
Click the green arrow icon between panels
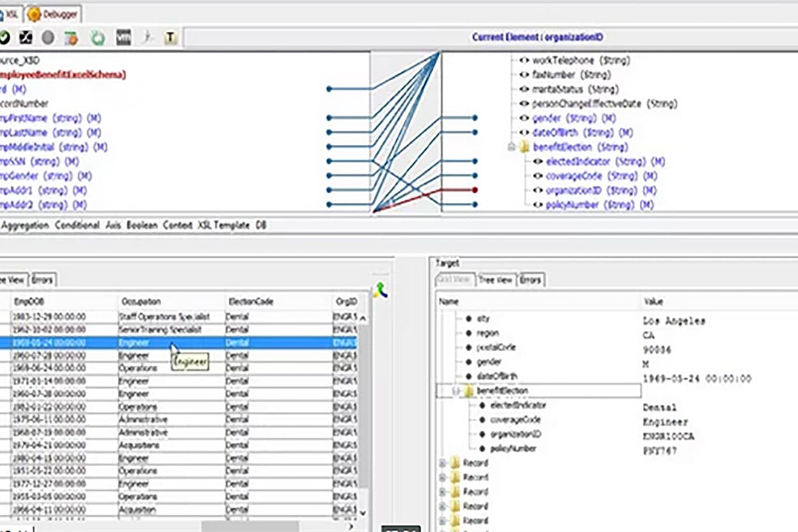click(x=381, y=291)
